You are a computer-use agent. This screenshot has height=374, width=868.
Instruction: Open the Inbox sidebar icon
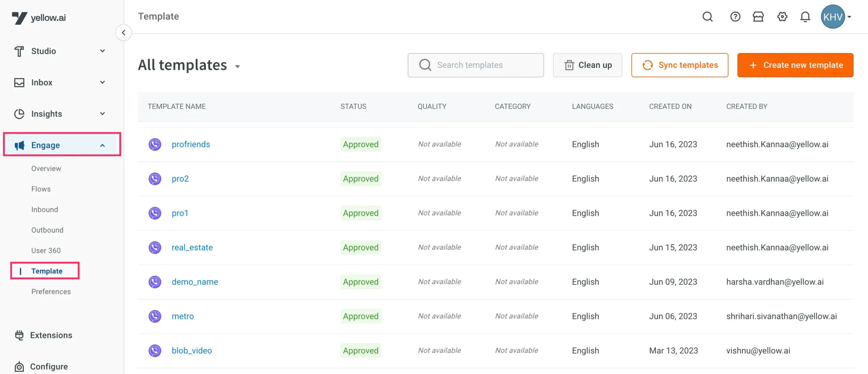click(x=19, y=82)
